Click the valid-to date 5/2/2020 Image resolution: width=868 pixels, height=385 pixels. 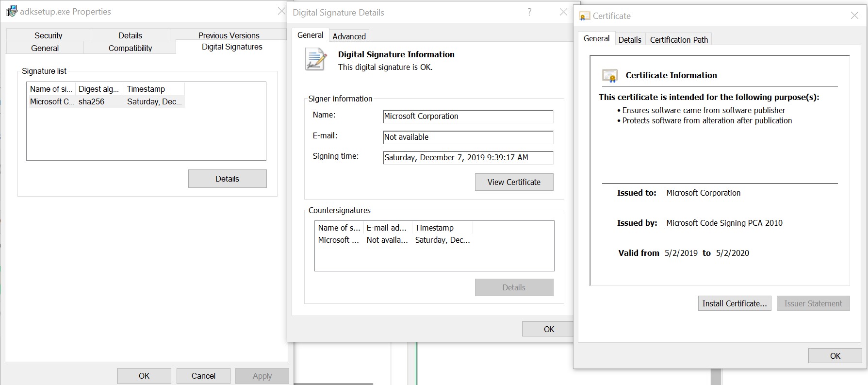coord(732,253)
